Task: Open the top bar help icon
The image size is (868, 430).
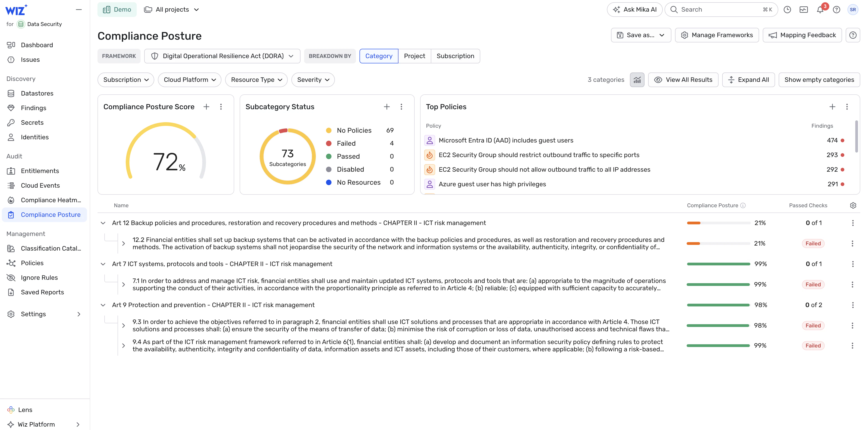Action: coord(836,9)
